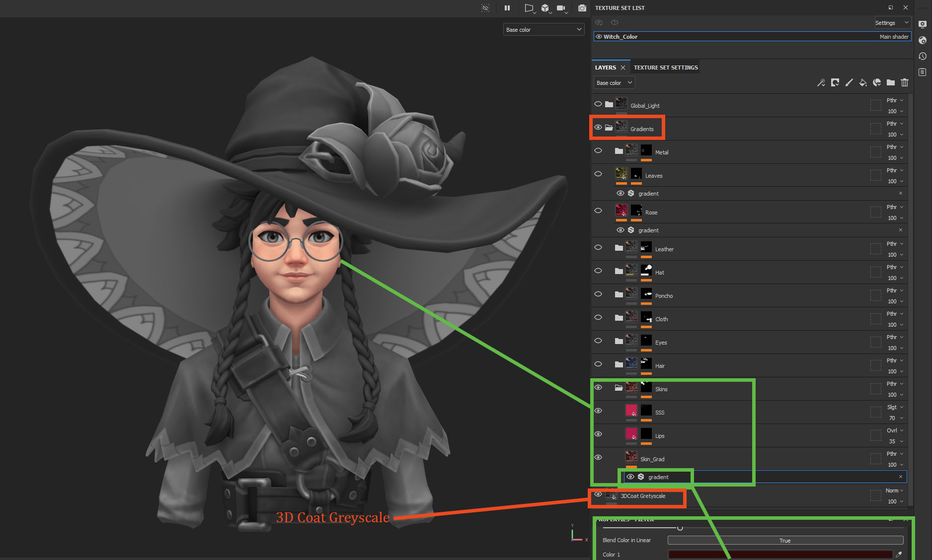932x560 pixels.
Task: Open the texture set Settings dropdown
Action: click(x=892, y=23)
